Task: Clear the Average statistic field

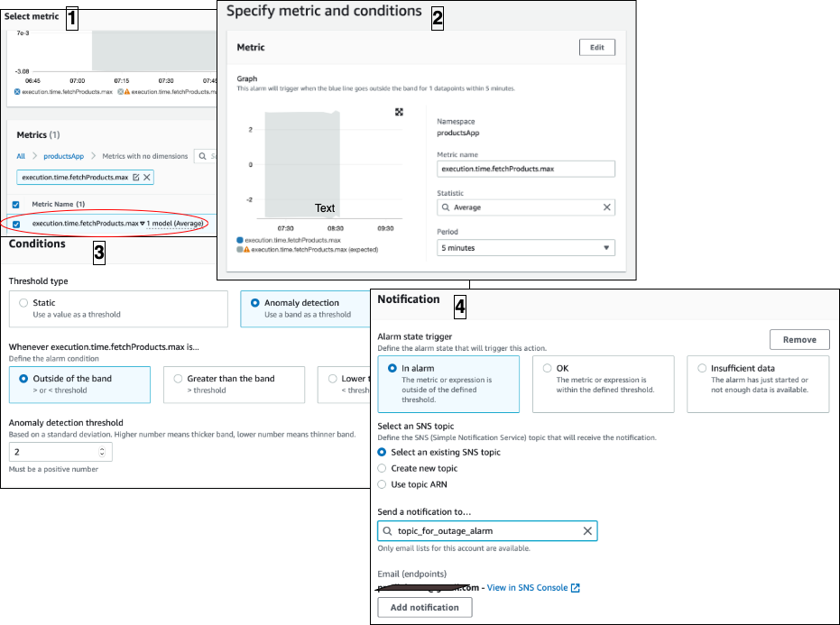Action: (x=606, y=207)
